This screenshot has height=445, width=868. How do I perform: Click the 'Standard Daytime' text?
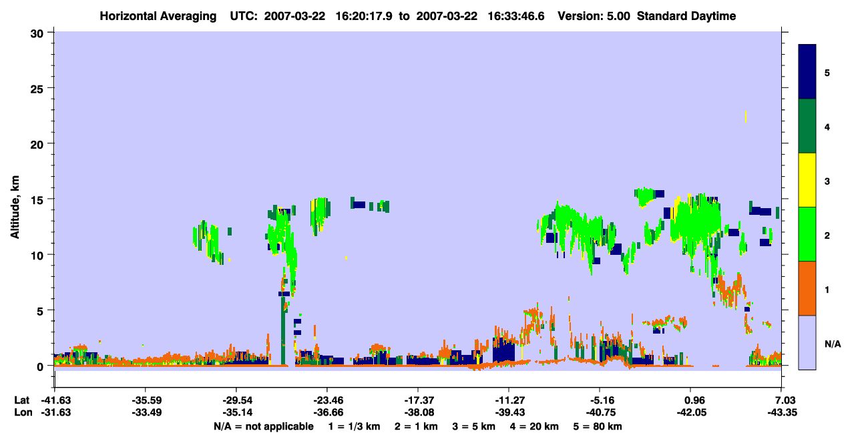[x=686, y=16]
